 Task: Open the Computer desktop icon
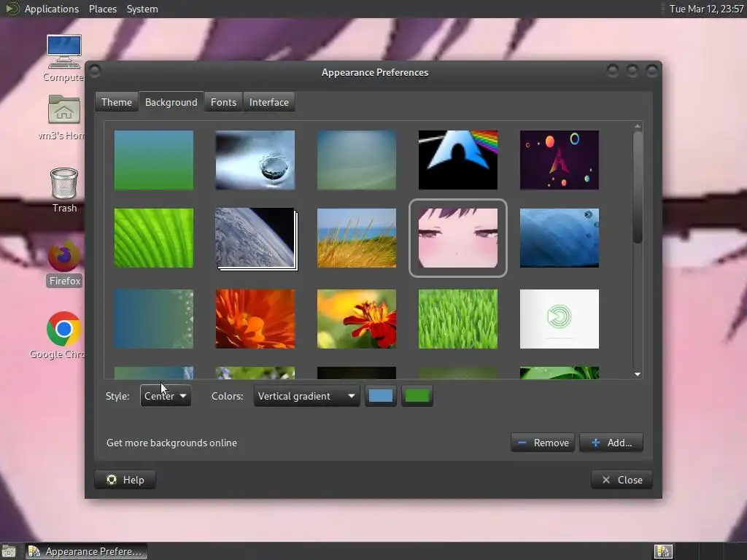pyautogui.click(x=64, y=57)
